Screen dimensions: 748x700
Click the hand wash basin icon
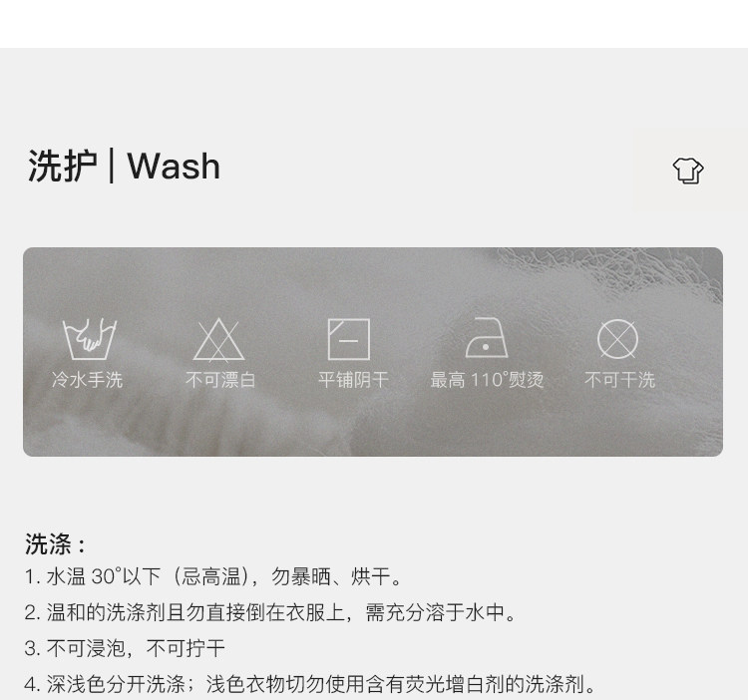[89, 339]
